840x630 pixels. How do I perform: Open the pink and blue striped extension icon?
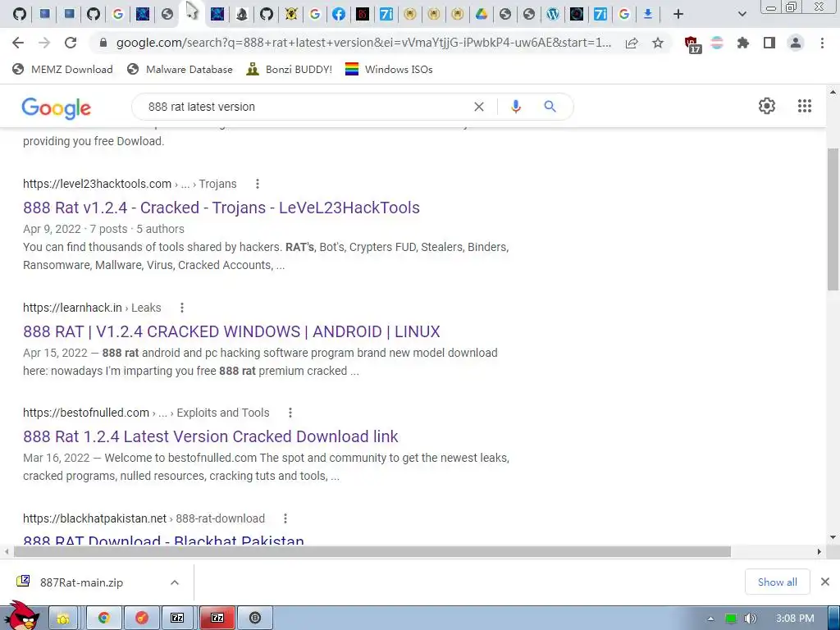[x=717, y=43]
